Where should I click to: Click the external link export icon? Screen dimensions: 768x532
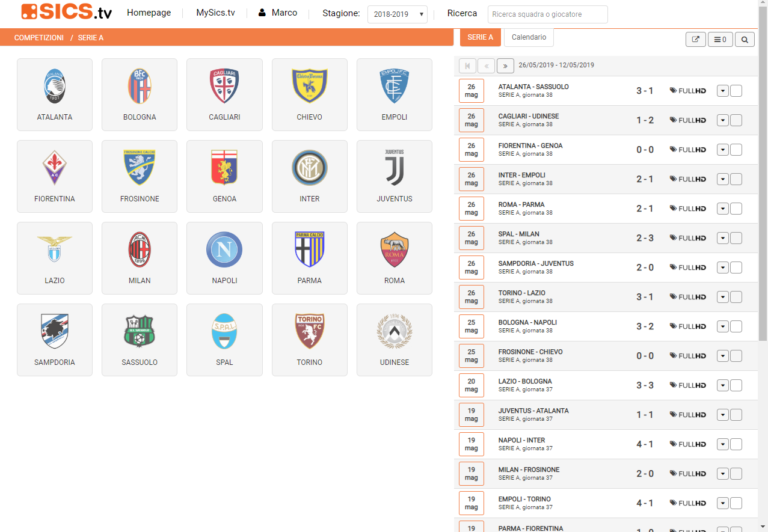(695, 40)
